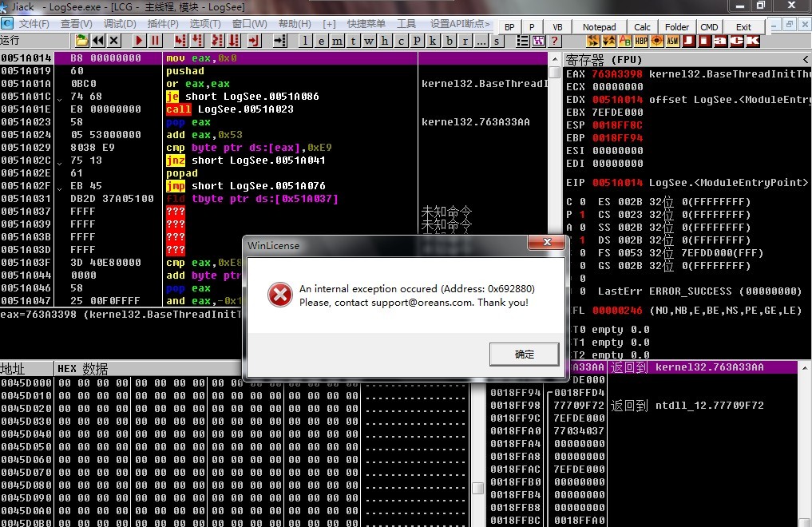Show call stack with the 'k' button
The height and width of the screenshot is (527, 812).
tap(433, 41)
